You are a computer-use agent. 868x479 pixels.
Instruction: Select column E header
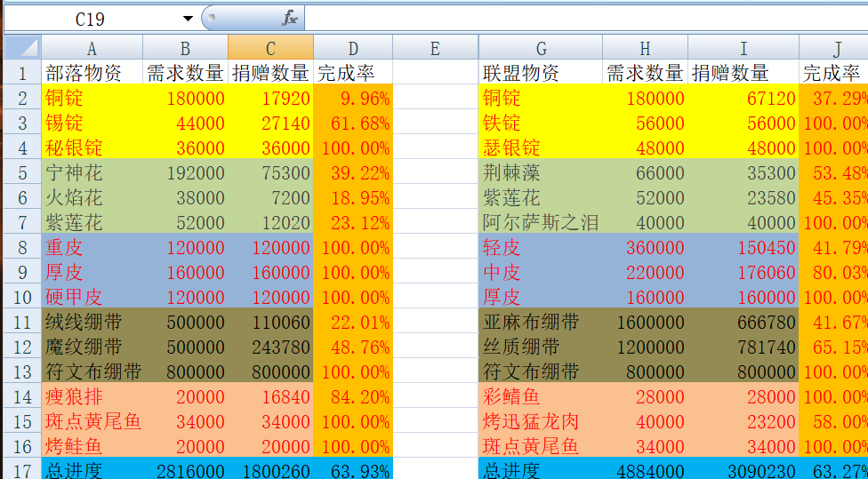[435, 49]
